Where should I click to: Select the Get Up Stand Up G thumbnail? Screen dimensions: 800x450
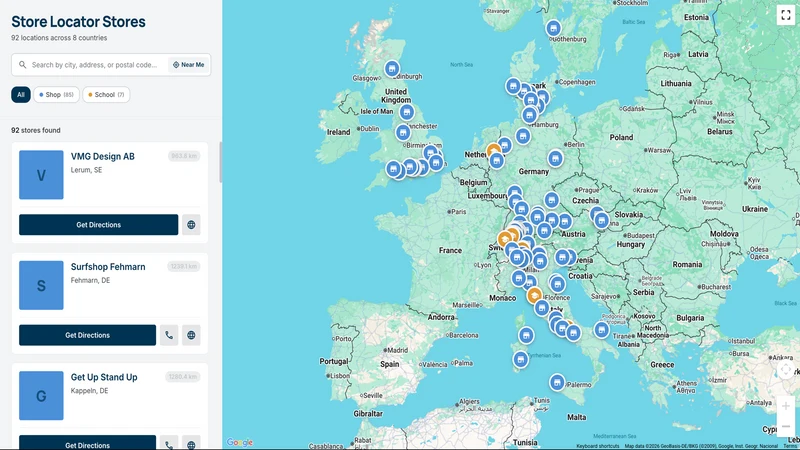(x=41, y=395)
